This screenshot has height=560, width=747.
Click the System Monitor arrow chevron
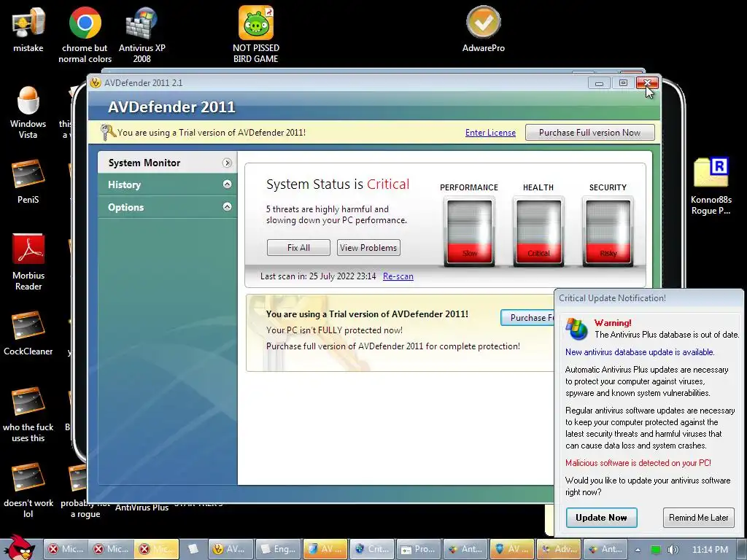click(x=228, y=163)
